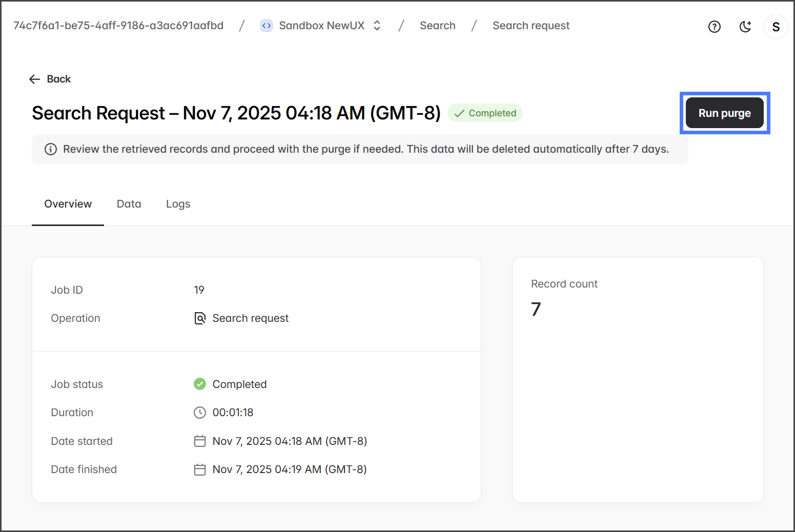Viewport: 795px width, 532px height.
Task: Open the user avatar S menu
Action: pyautogui.click(x=776, y=27)
